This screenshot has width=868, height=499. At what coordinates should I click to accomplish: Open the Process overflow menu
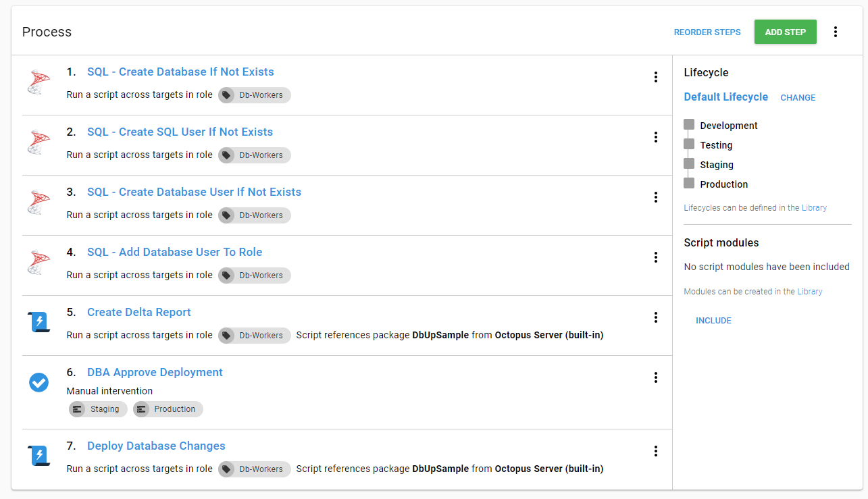836,32
